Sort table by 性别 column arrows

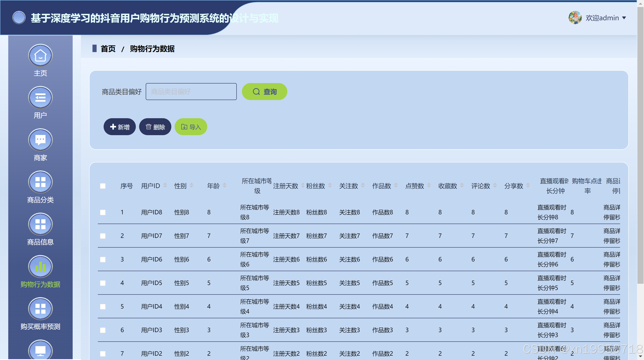tap(192, 185)
